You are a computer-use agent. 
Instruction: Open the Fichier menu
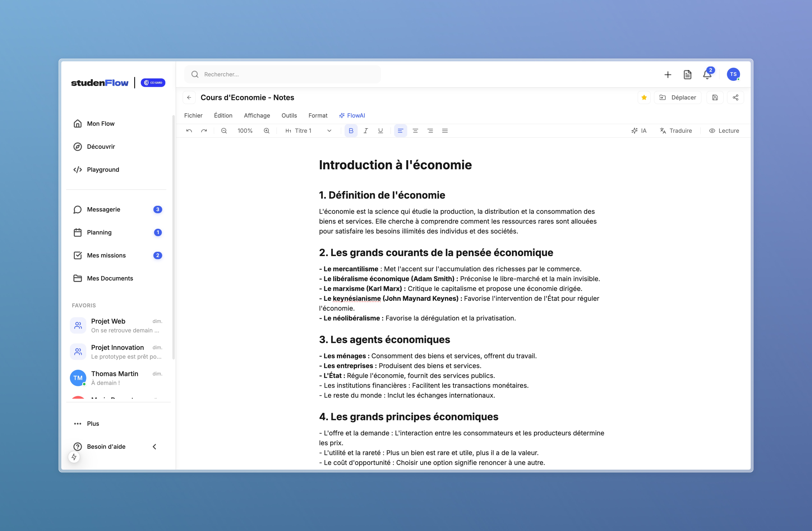[x=193, y=115]
